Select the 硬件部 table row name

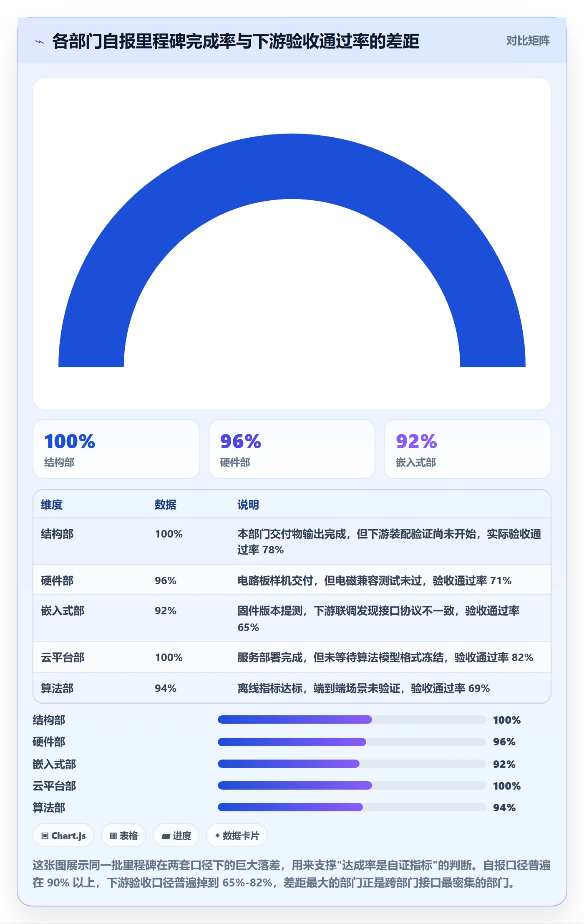coord(57,581)
